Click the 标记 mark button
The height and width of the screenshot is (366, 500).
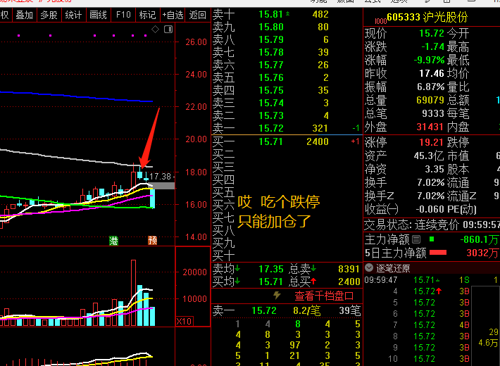147,15
